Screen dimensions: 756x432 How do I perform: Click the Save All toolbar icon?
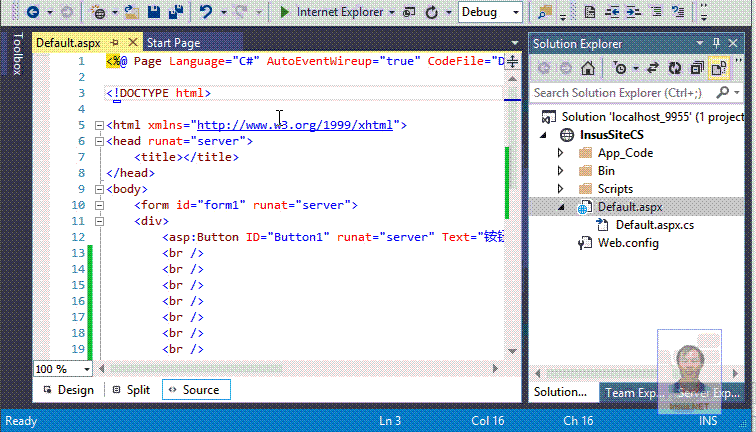point(176,12)
